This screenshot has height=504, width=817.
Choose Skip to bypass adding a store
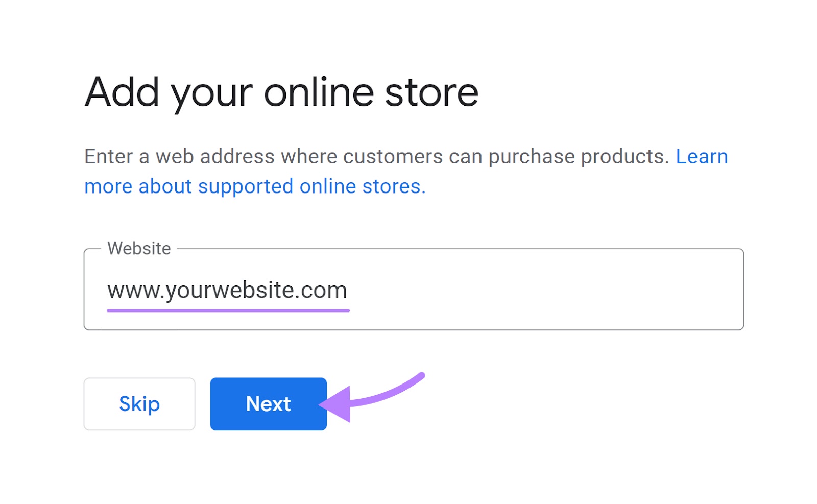point(139,404)
